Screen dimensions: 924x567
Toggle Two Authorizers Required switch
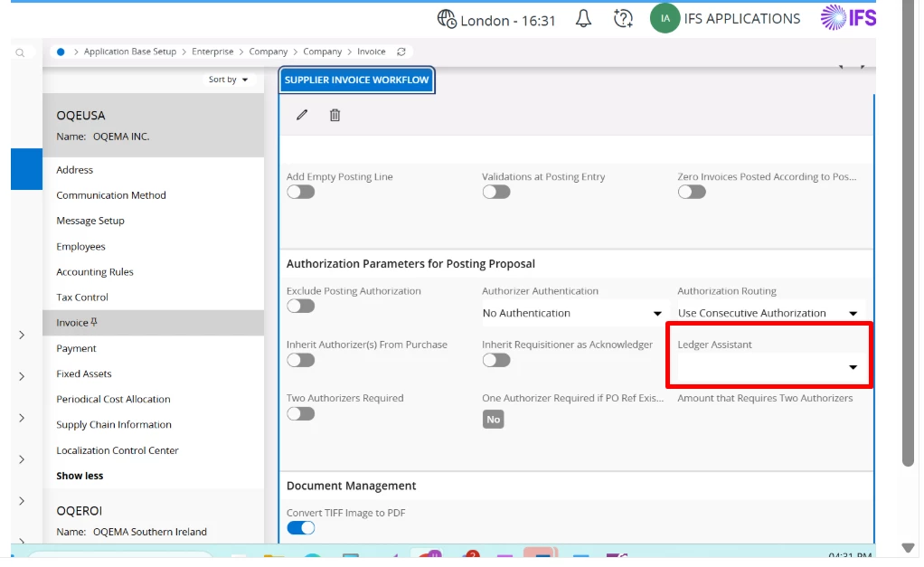pos(300,414)
